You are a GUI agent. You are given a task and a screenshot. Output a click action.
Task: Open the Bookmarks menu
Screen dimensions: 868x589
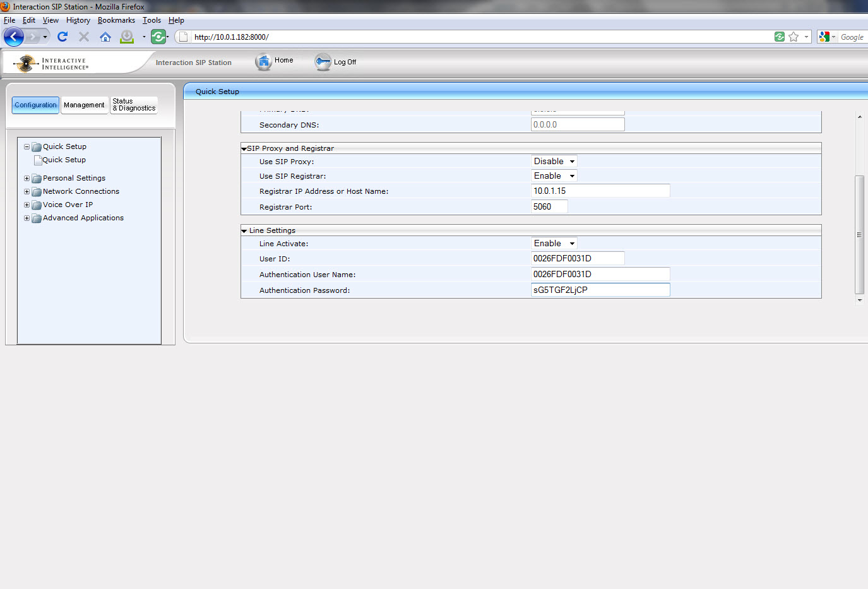[116, 20]
